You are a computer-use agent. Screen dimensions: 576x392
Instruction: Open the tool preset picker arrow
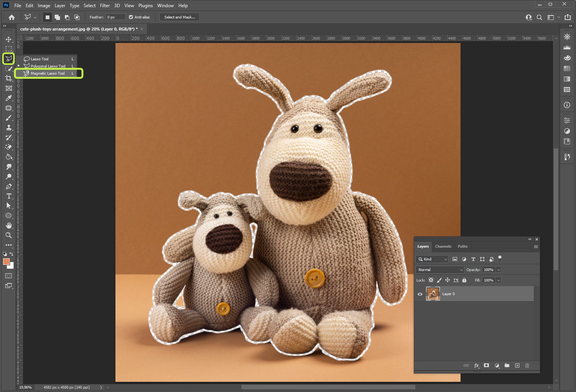click(x=35, y=17)
